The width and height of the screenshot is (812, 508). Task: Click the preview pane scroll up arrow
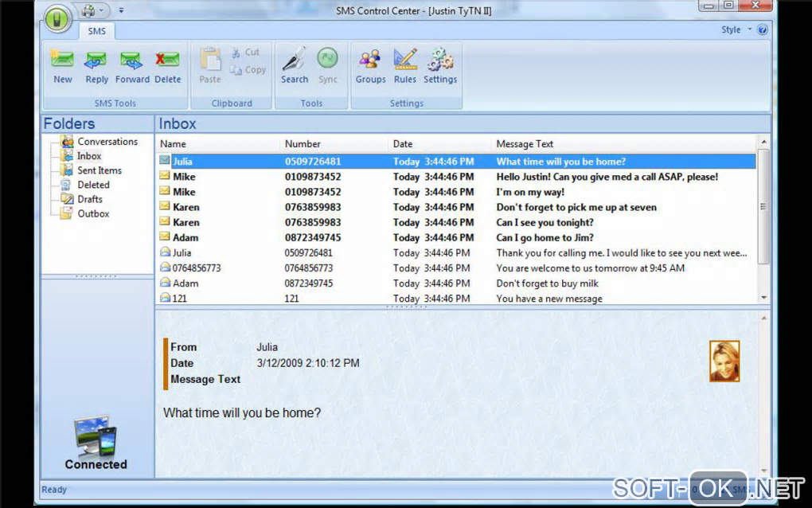pyautogui.click(x=764, y=318)
